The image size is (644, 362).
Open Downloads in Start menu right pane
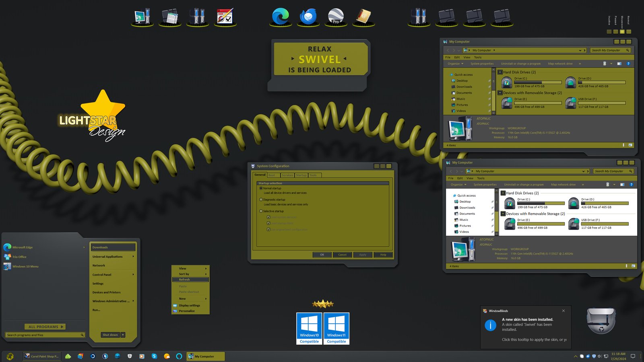pos(113,247)
